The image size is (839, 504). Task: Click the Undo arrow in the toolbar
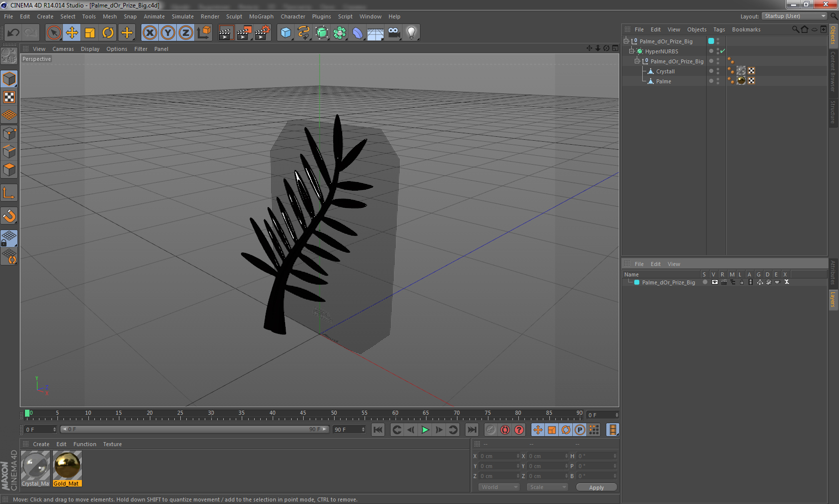[x=13, y=33]
